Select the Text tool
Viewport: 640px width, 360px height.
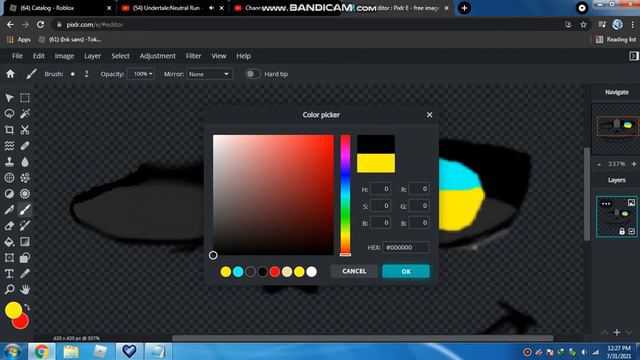pos(9,273)
